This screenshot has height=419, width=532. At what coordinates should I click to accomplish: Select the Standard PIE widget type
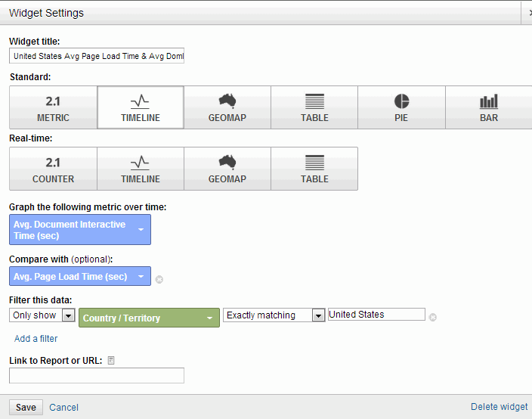pyautogui.click(x=401, y=107)
